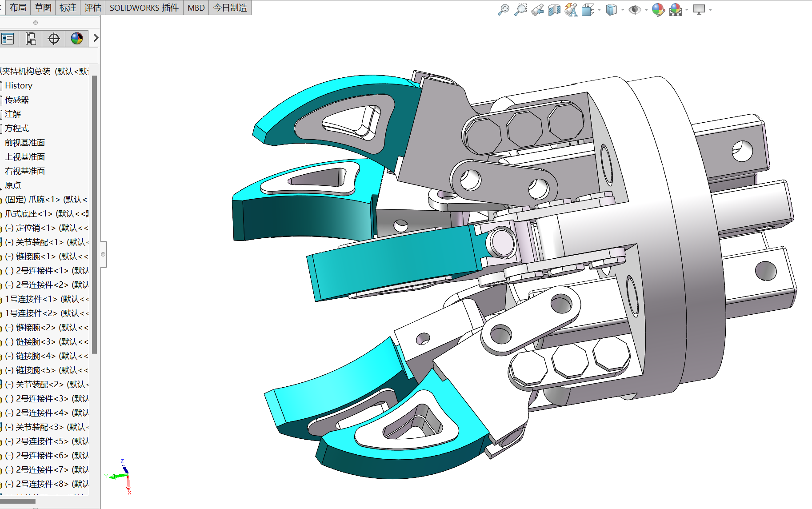Open the Edit Appearance tool
Viewport: 812px width, 509px height.
click(658, 10)
